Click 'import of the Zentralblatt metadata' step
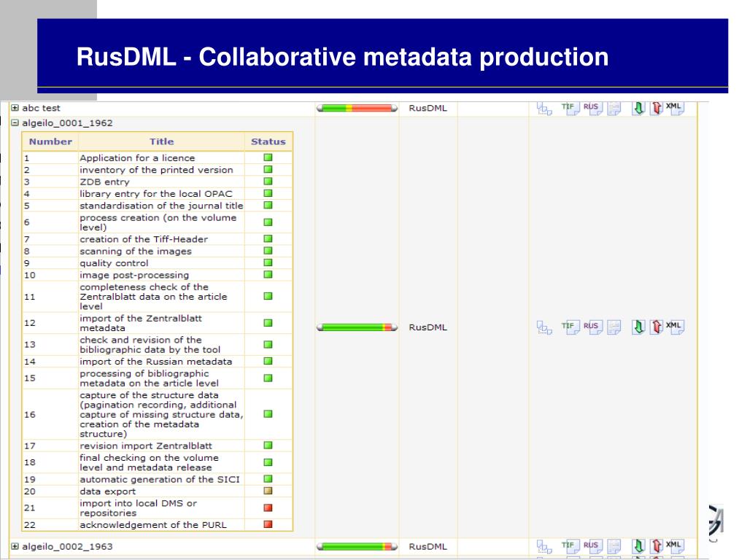 click(x=141, y=323)
